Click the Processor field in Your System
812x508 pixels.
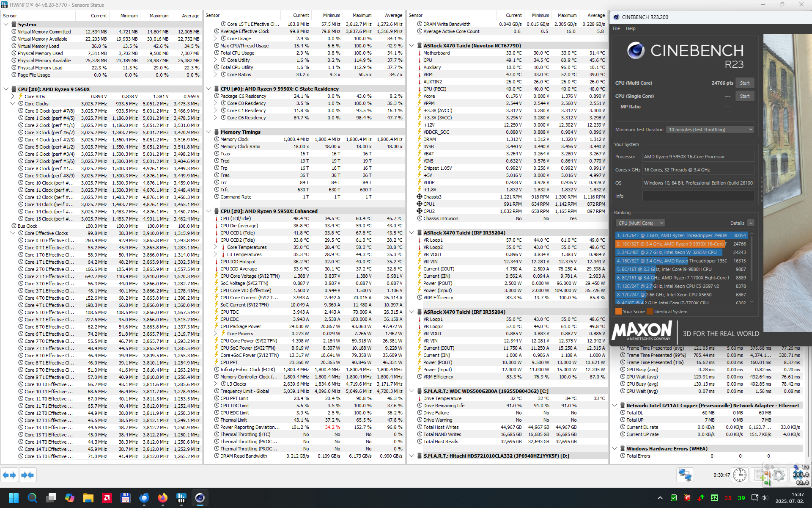pos(698,157)
